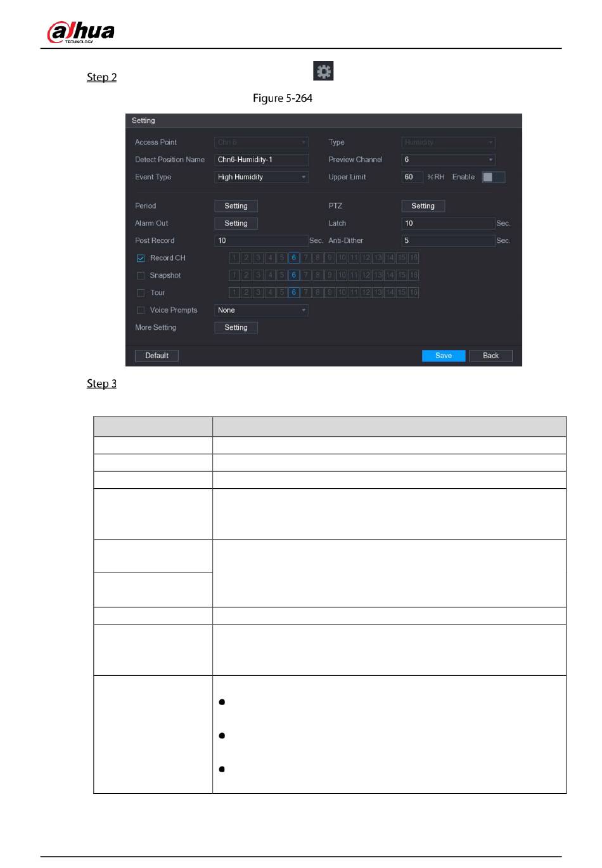
Task: Save the humidity settings
Action: [x=444, y=356]
